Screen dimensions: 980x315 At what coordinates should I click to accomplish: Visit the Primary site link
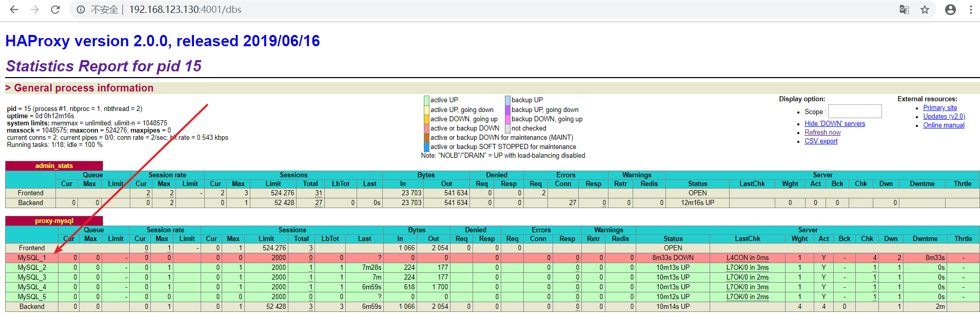point(940,108)
